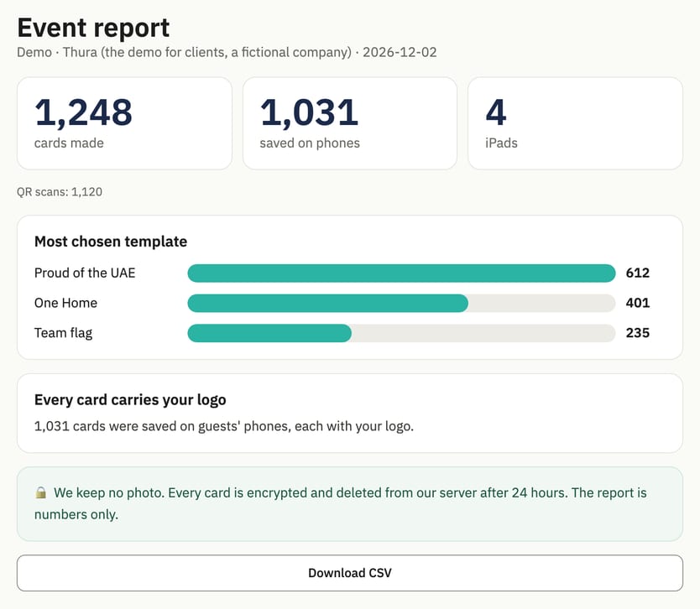700x609 pixels.
Task: Click the Demo Thura subtitle line
Action: [227, 52]
